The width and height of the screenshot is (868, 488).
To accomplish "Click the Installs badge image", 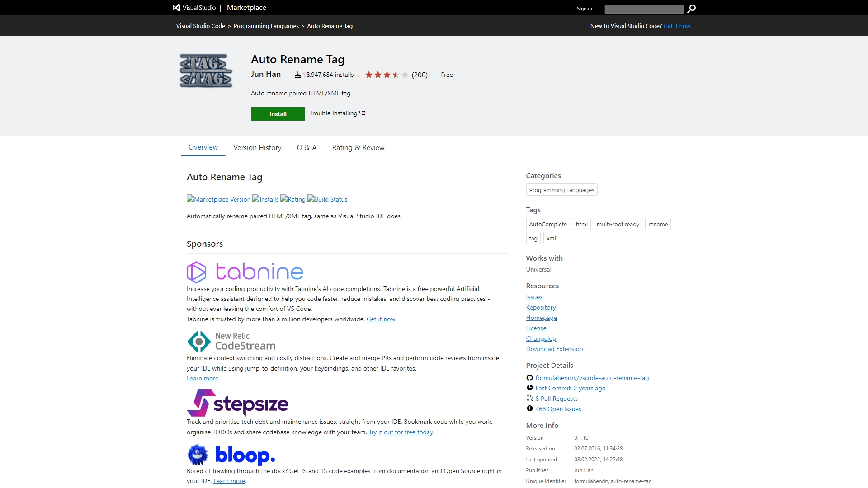I will tap(265, 199).
